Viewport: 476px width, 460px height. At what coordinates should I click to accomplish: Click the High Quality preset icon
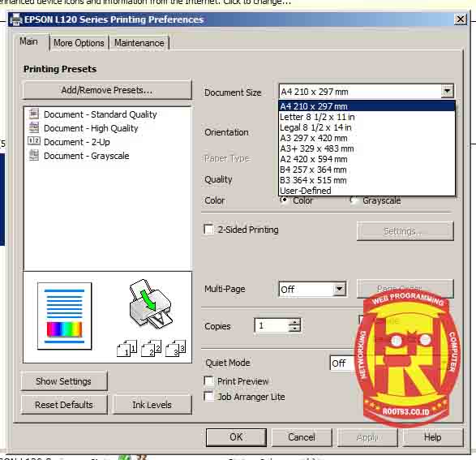click(x=34, y=127)
